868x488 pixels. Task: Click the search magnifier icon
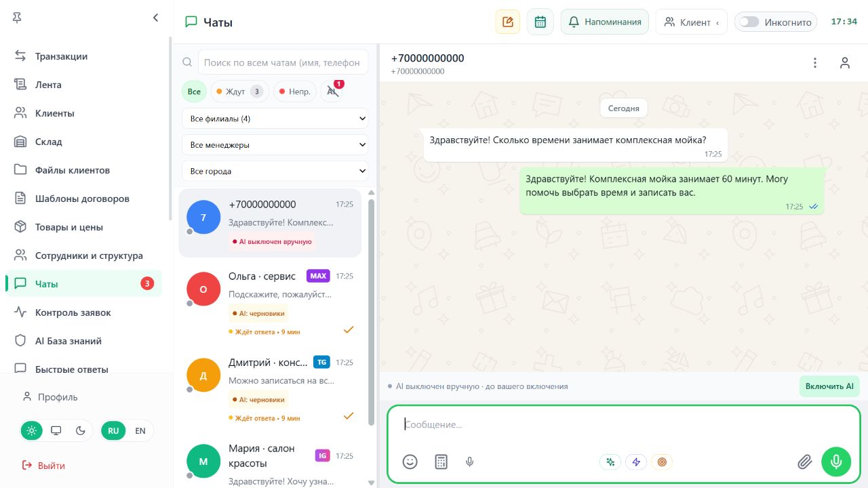(x=187, y=62)
